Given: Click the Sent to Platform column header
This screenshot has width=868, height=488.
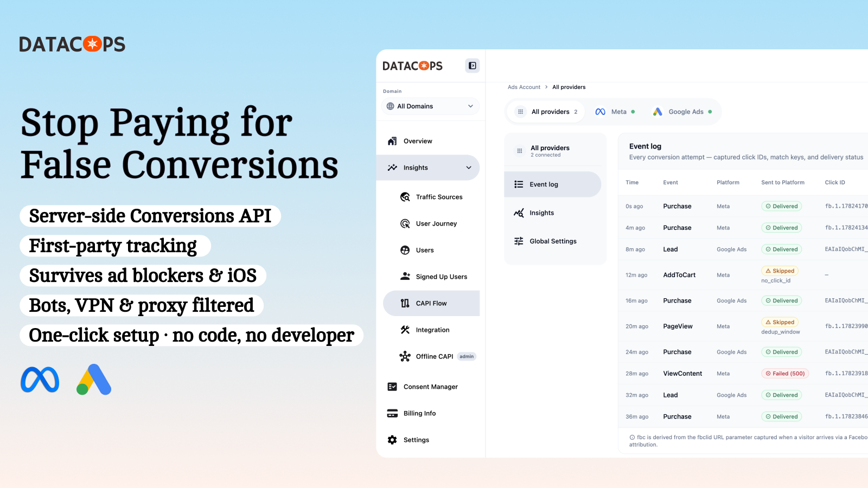Looking at the screenshot, I should tap(783, 183).
